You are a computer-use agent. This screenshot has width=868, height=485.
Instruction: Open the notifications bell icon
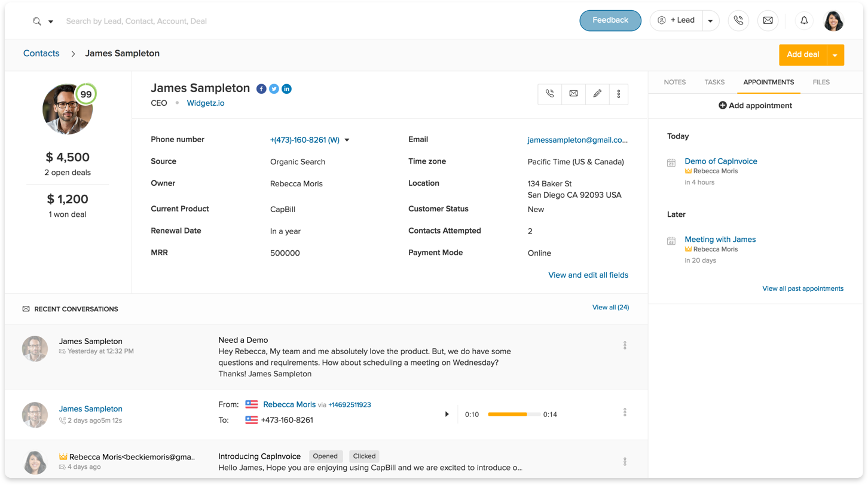[x=805, y=20]
